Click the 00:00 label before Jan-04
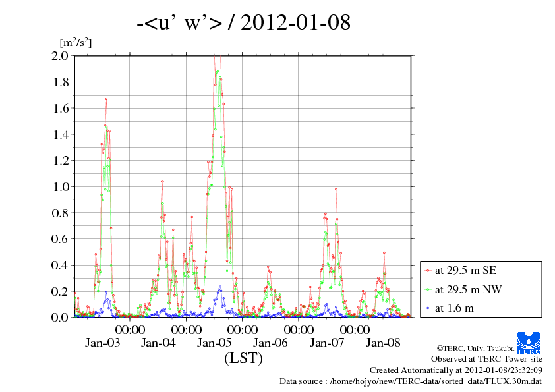This screenshot has height=392, width=555. [130, 330]
